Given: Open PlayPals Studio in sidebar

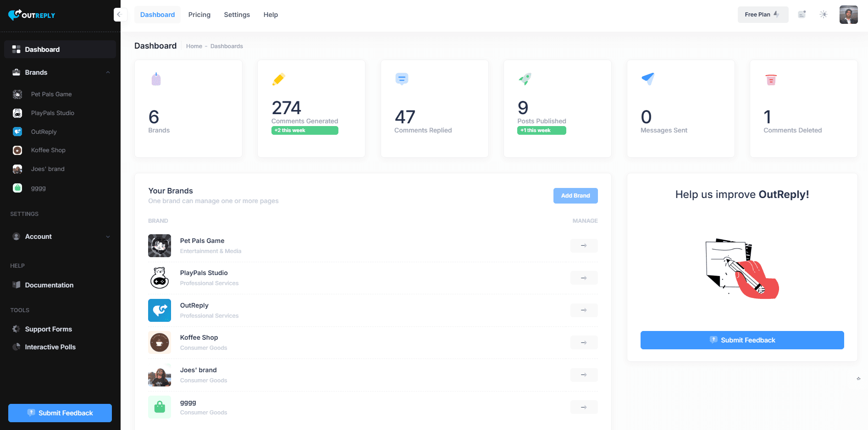Looking at the screenshot, I should [53, 113].
